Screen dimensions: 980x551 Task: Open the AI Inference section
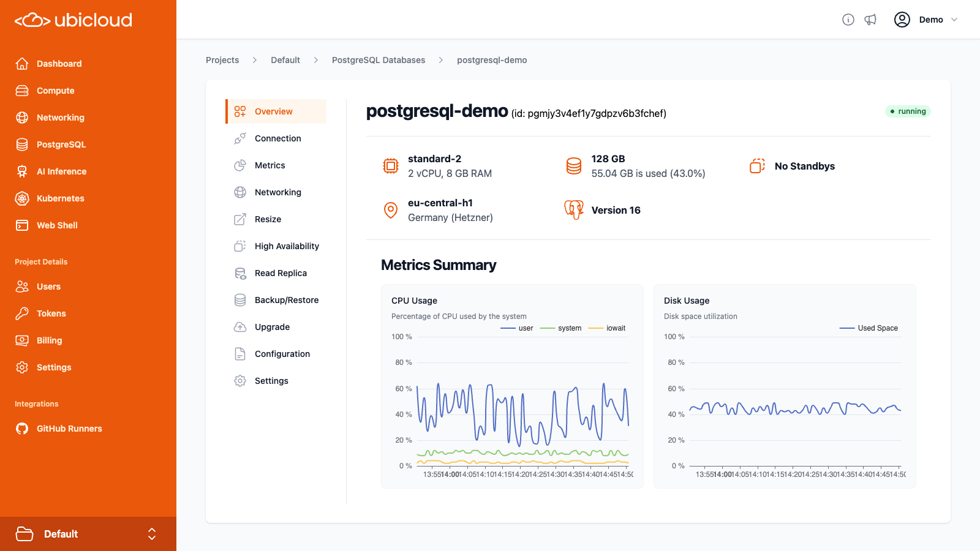click(61, 171)
